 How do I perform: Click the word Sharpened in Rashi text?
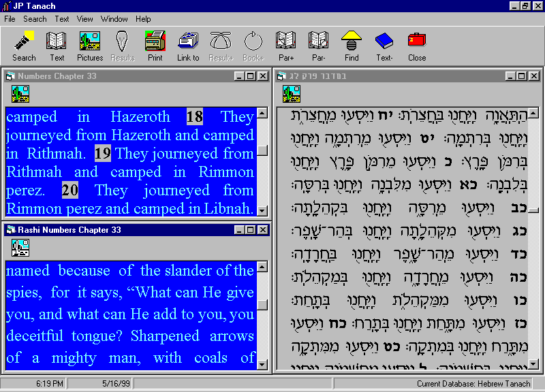pos(165,336)
